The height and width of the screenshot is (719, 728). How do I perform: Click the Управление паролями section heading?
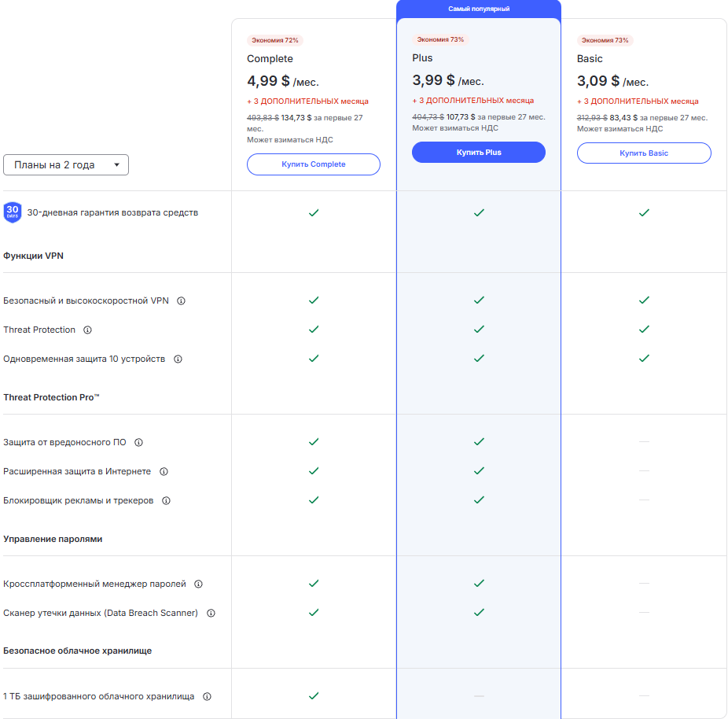pos(53,540)
